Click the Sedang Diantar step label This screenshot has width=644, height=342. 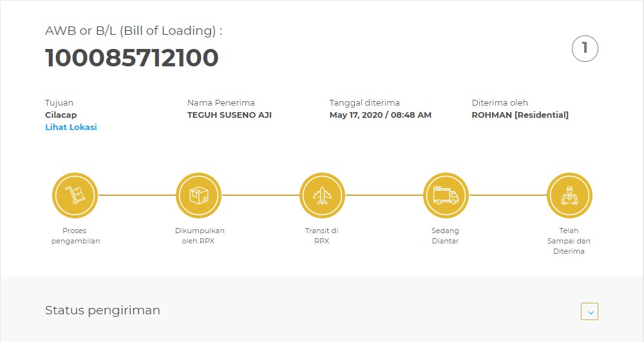tap(445, 236)
